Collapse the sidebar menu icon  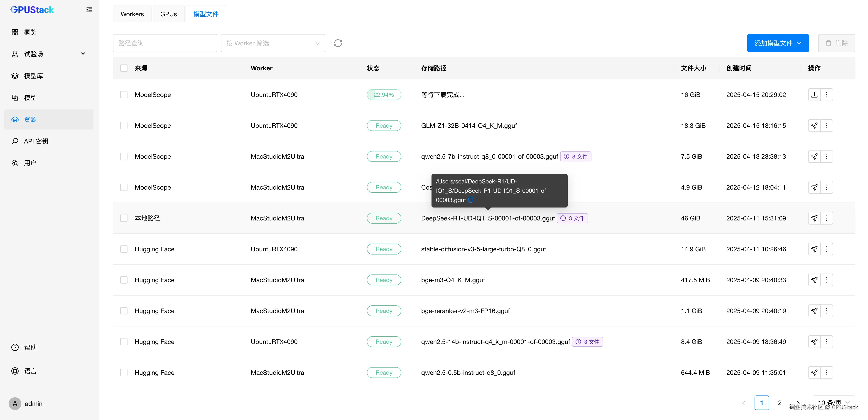pos(89,10)
